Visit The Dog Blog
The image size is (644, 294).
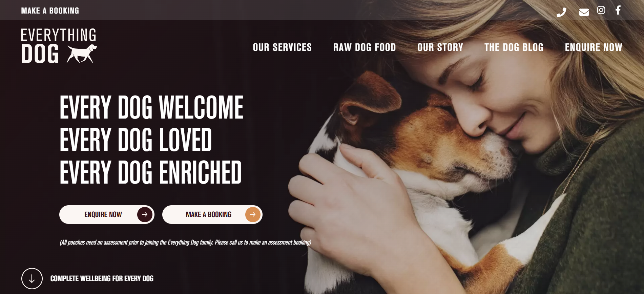(x=514, y=47)
